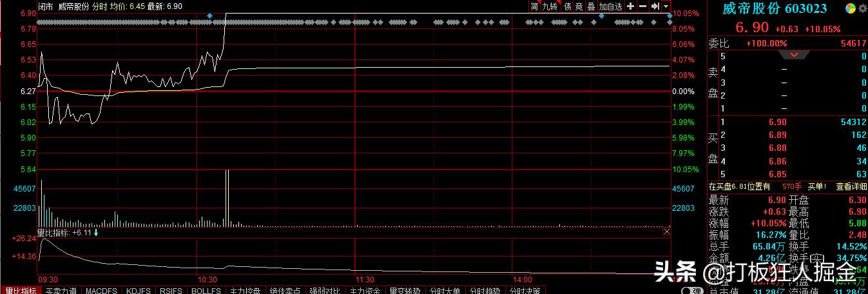Click the 11:30 time axis marker
The image size is (868, 294).
[x=365, y=280]
